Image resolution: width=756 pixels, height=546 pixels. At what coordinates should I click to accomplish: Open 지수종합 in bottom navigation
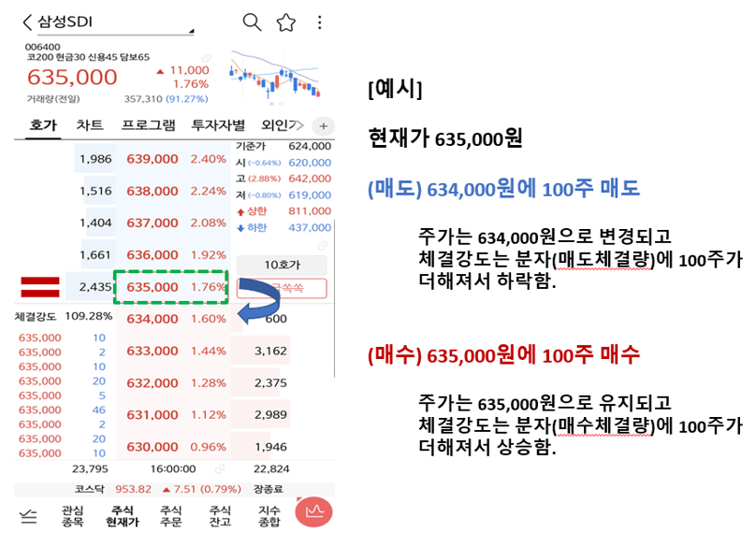coord(269,516)
